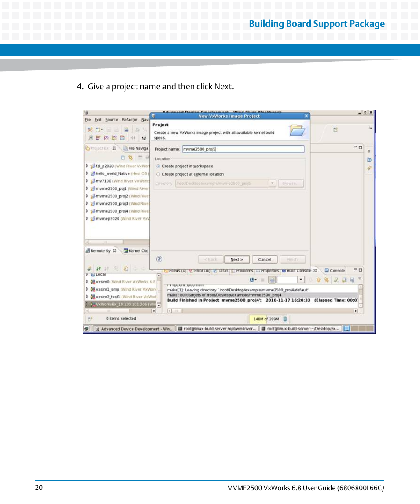Screen dimensions: 420x504
Task: Open the Build Console combo box dropdown
Action: [x=301, y=280]
